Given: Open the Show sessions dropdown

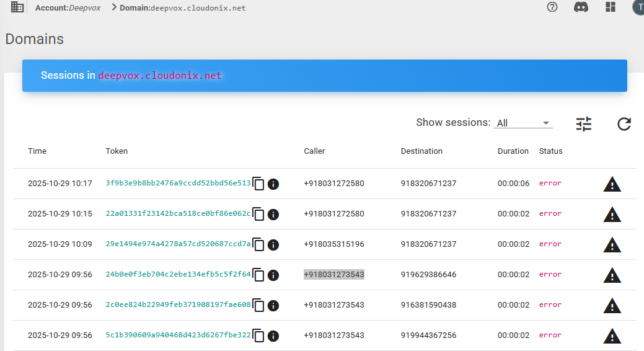Looking at the screenshot, I should [x=523, y=123].
